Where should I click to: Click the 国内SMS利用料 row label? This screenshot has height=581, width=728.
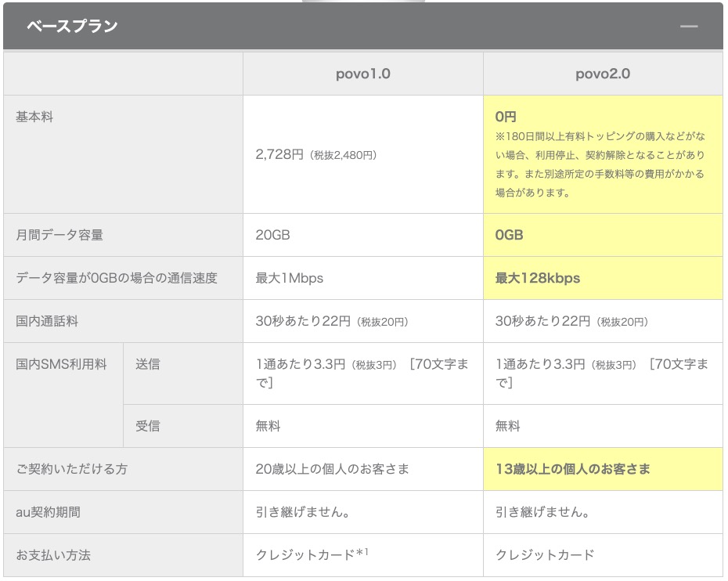[x=61, y=364]
